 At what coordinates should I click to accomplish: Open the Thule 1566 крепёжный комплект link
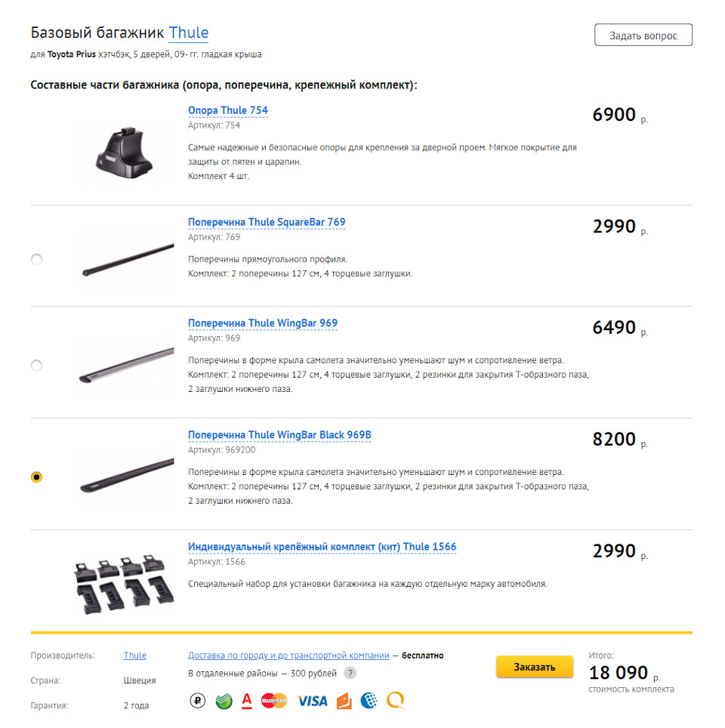click(322, 547)
